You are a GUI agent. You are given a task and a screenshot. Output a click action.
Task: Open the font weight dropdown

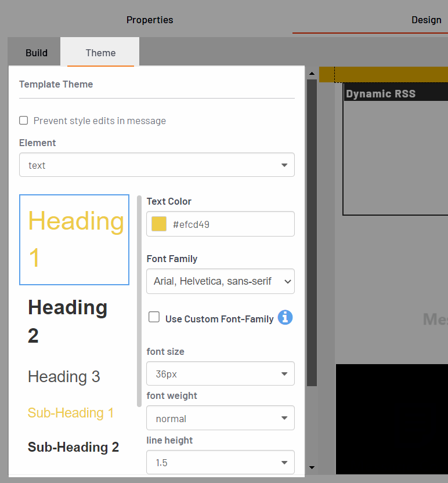coord(221,418)
